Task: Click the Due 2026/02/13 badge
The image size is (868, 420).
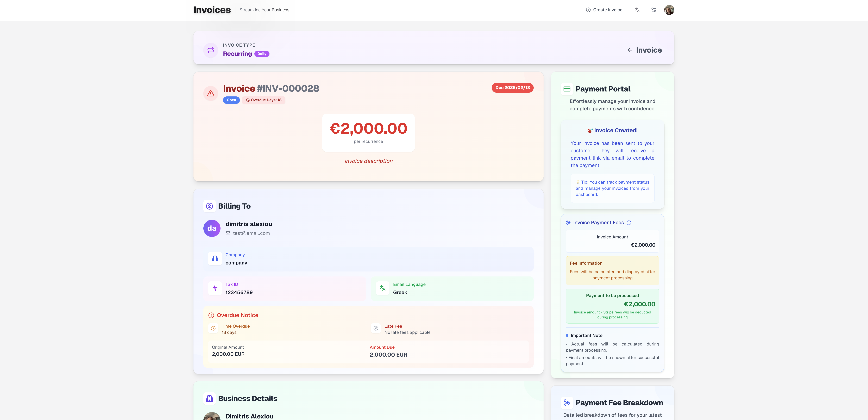Action: (x=512, y=88)
